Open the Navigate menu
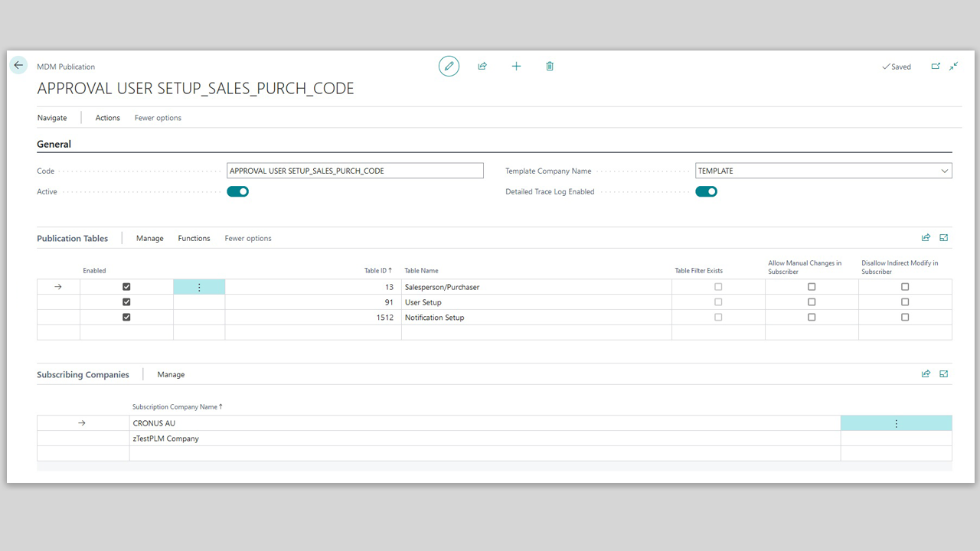The image size is (980, 551). click(52, 118)
